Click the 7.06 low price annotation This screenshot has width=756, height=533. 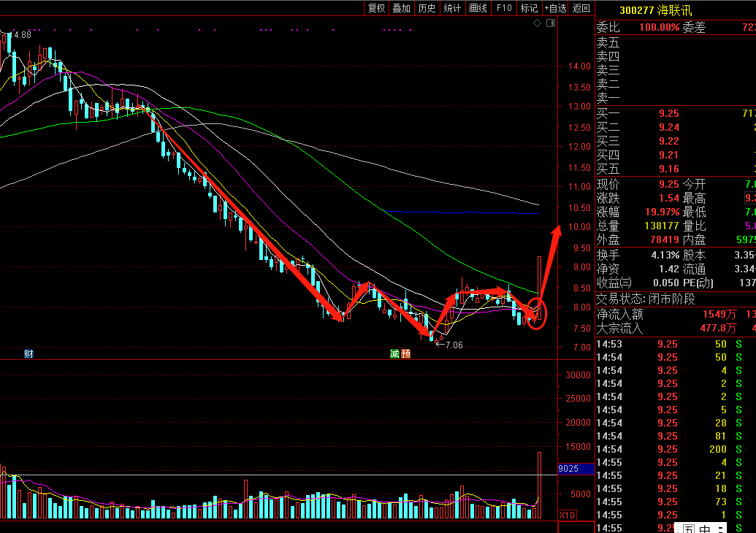tap(454, 345)
